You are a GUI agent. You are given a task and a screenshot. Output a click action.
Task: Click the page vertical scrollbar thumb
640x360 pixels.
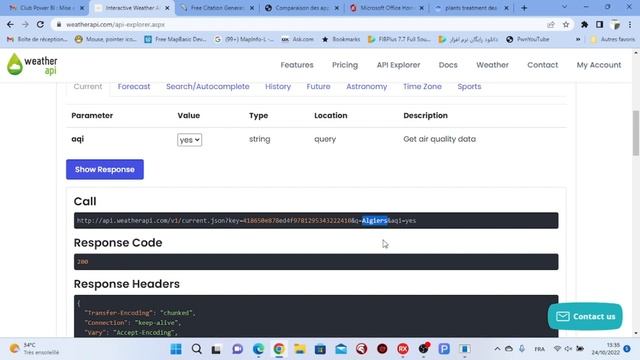pyautogui.click(x=636, y=133)
